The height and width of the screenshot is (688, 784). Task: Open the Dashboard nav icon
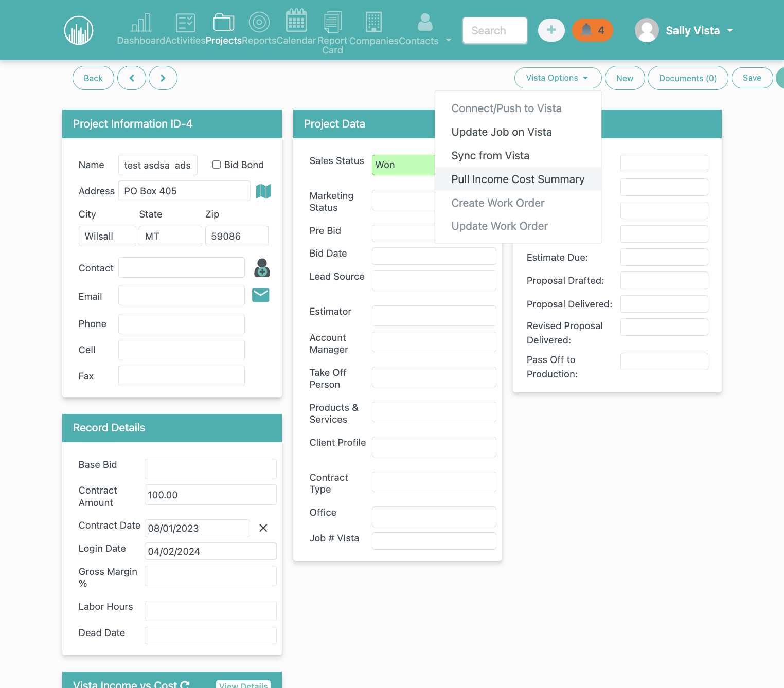pyautogui.click(x=141, y=23)
